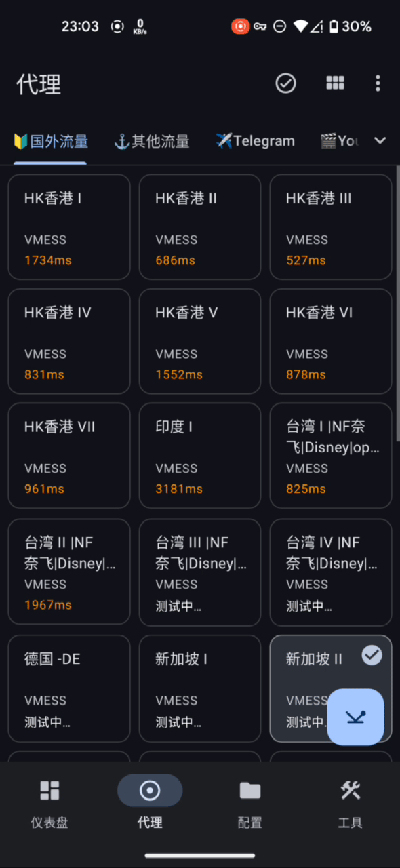Switch to the Telegram tab
This screenshot has width=400, height=868.
click(x=255, y=141)
